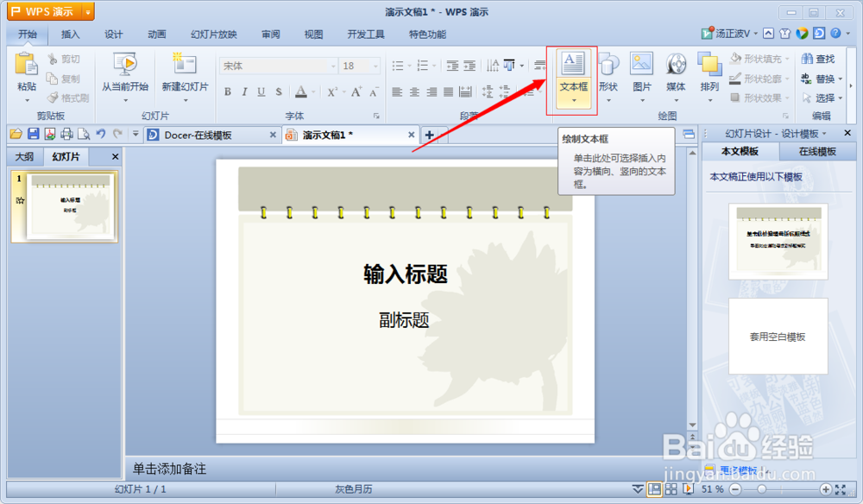The image size is (863, 504).
Task: Select slide 1 thumbnail
Action: click(x=65, y=207)
